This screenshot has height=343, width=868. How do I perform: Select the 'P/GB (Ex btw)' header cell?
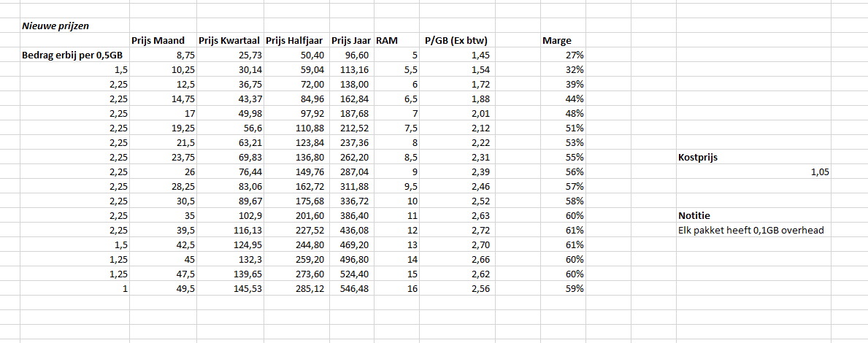tap(450, 40)
